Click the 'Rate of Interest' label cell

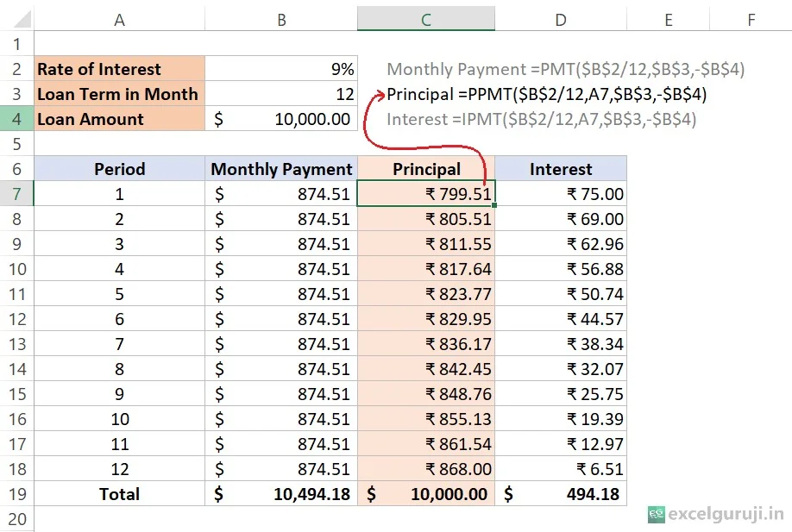119,69
